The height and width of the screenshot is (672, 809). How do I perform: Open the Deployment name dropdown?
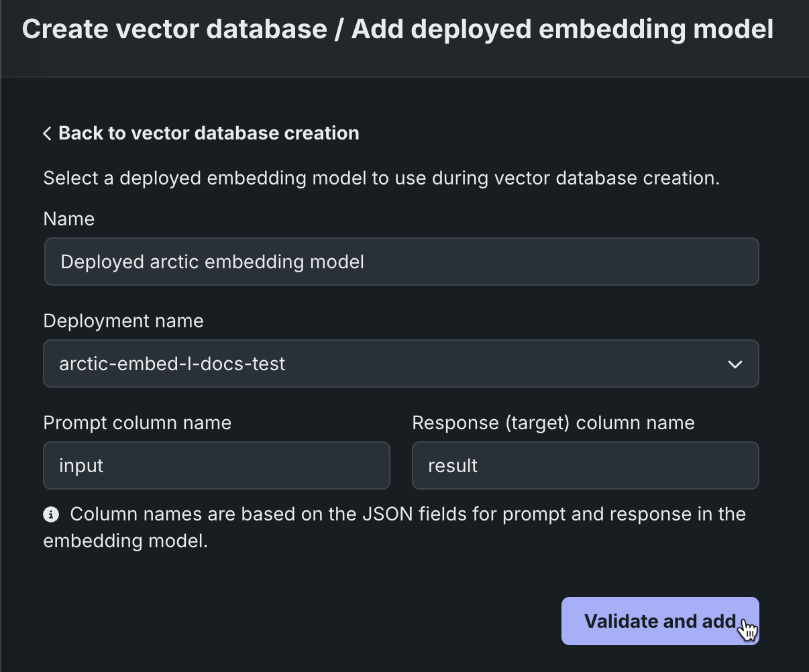click(x=401, y=363)
